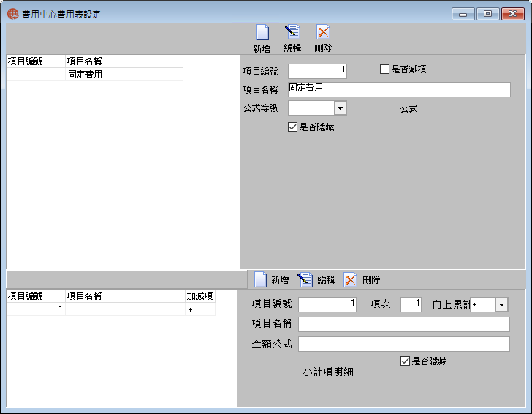This screenshot has height=414, width=532.
Task: Open the 公式等級 dropdown
Action: pyautogui.click(x=340, y=108)
